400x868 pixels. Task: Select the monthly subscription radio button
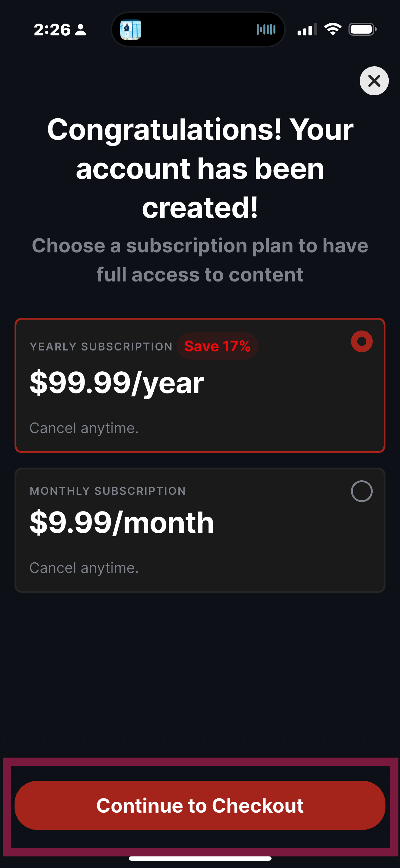pos(362,491)
